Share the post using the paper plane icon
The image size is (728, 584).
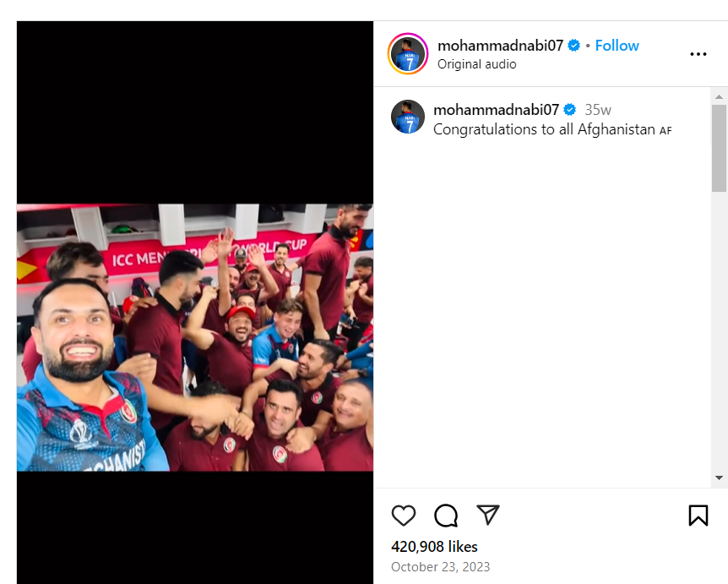tap(488, 515)
